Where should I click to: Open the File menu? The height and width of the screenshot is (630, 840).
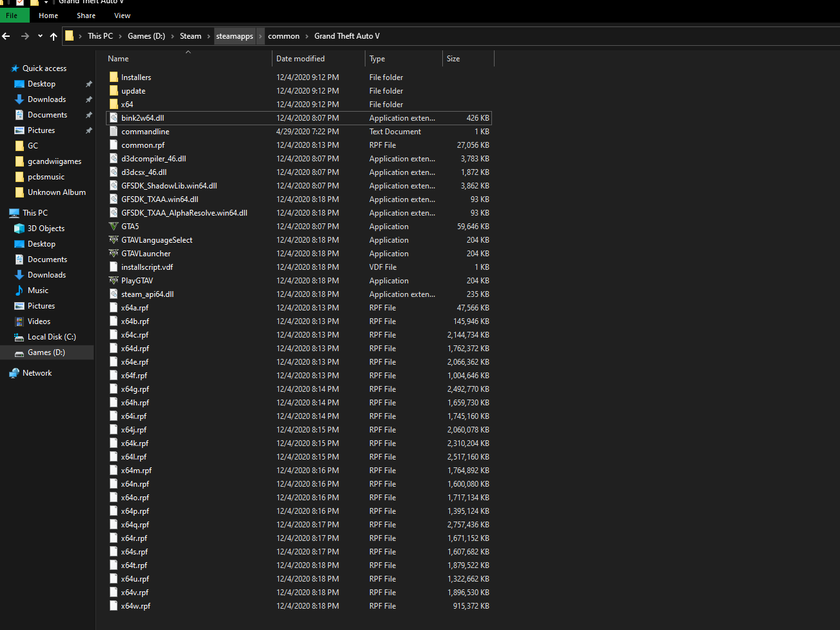[13, 15]
